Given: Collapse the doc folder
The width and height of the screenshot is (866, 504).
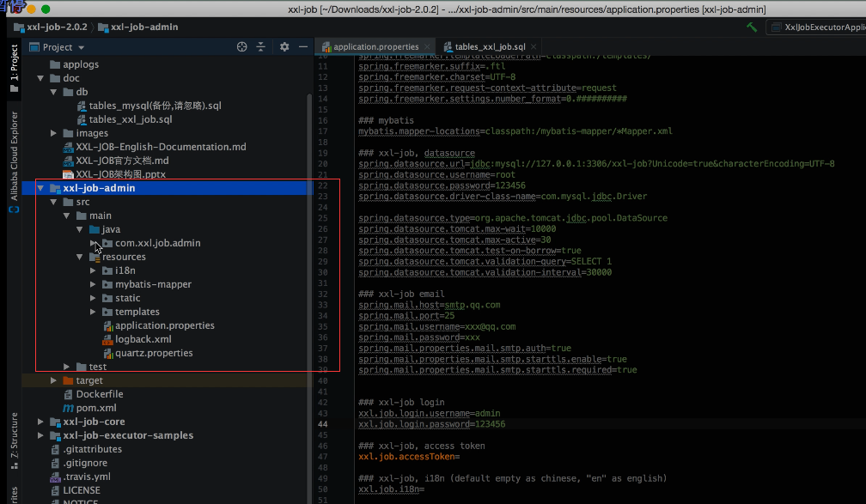Looking at the screenshot, I should (x=40, y=78).
